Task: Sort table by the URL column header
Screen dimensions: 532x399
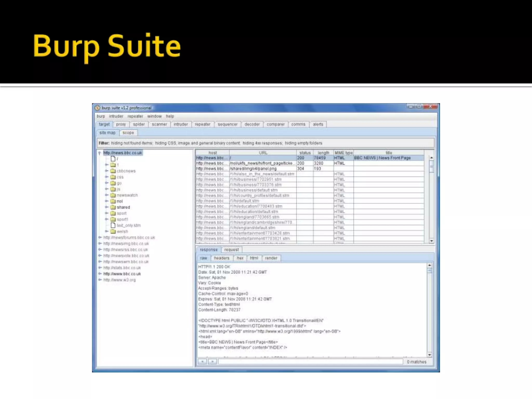Action: [263, 153]
